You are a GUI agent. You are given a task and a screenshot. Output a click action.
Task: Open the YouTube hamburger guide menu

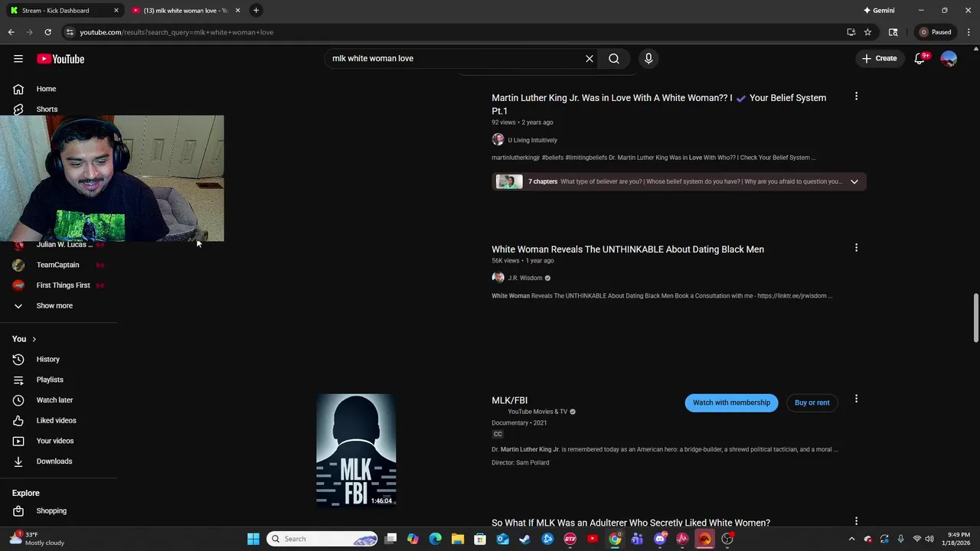[18, 59]
